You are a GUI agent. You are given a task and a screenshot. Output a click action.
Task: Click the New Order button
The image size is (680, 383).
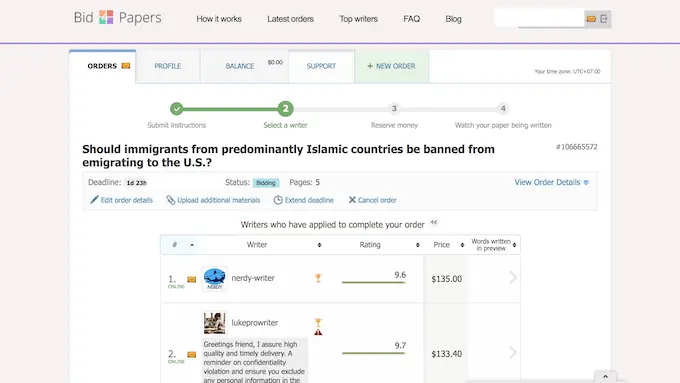click(x=392, y=66)
